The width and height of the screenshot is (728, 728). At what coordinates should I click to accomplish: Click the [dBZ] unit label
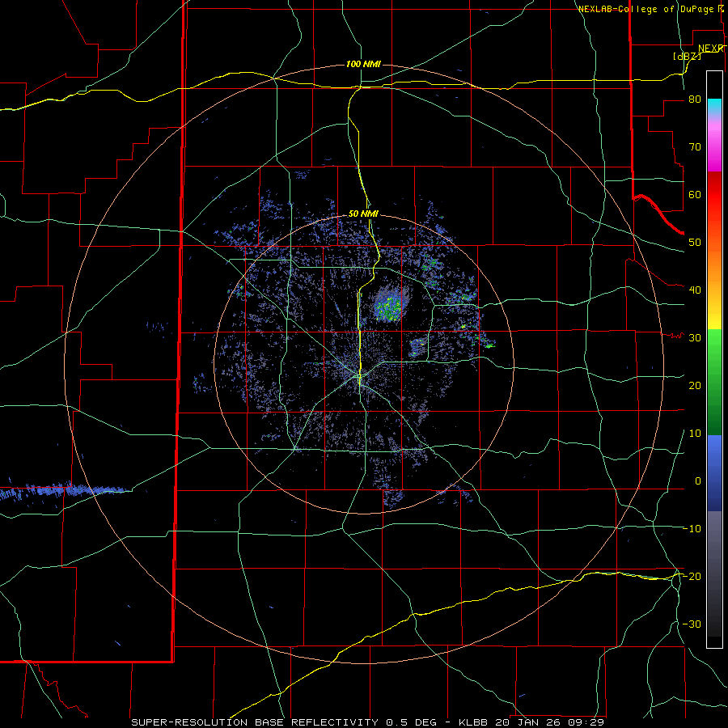point(687,56)
